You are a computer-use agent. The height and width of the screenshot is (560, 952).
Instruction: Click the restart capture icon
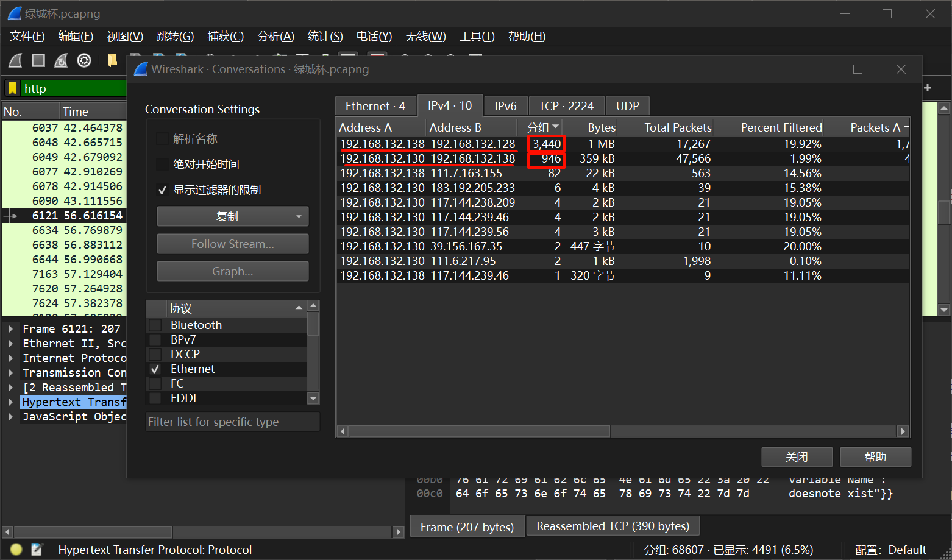pos(61,60)
